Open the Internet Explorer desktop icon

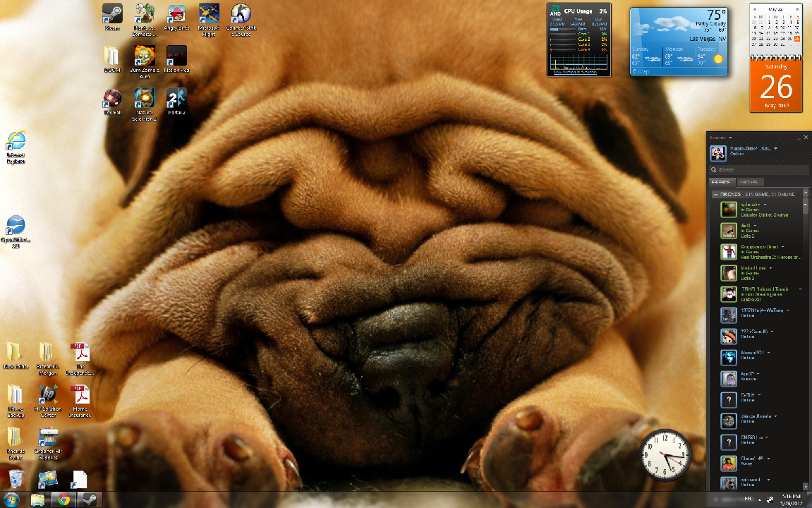tap(16, 147)
